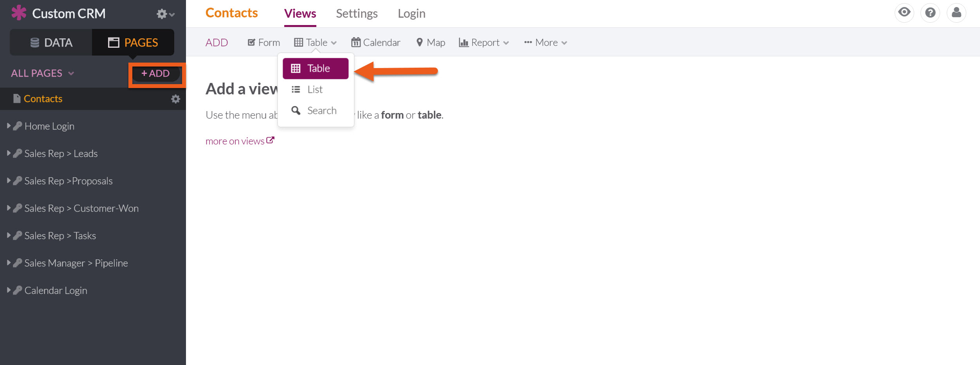Add a Calendar view

pyautogui.click(x=376, y=42)
